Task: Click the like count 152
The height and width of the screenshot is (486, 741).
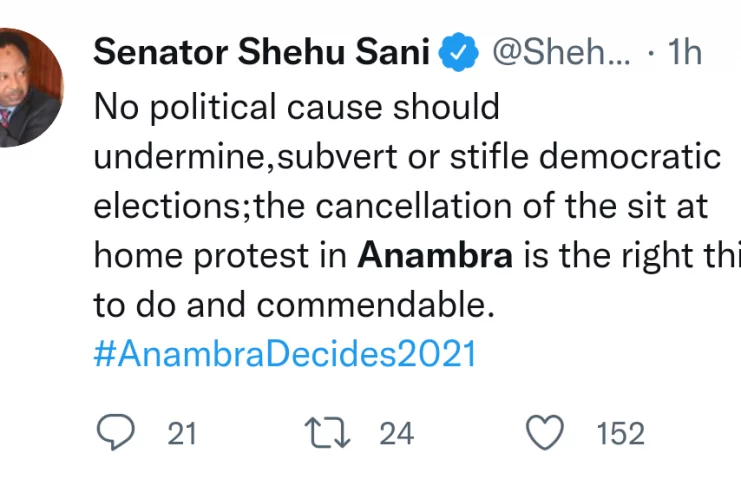Action: [620, 434]
